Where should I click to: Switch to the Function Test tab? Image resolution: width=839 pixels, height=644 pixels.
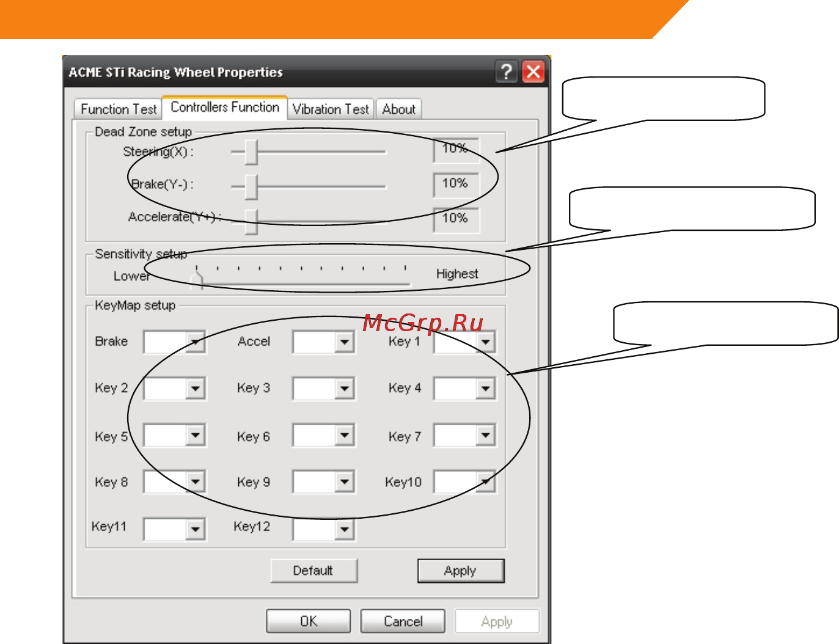[119, 109]
